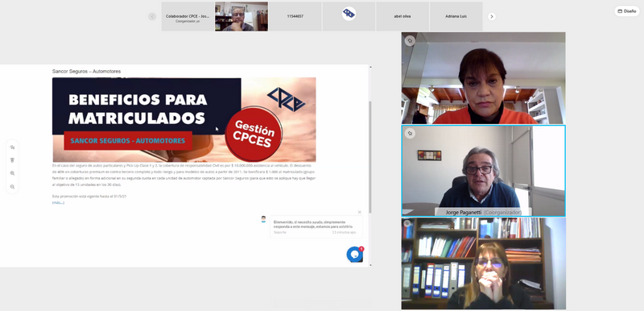This screenshot has height=311, width=644.
Task: Select the participant tile with the blue logo avatar
Action: (x=349, y=16)
